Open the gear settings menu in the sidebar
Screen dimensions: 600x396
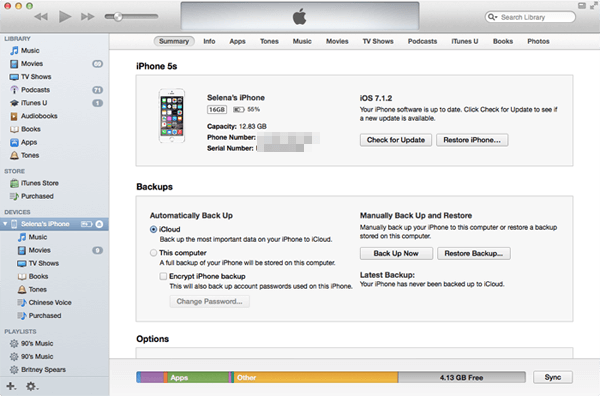pyautogui.click(x=32, y=386)
